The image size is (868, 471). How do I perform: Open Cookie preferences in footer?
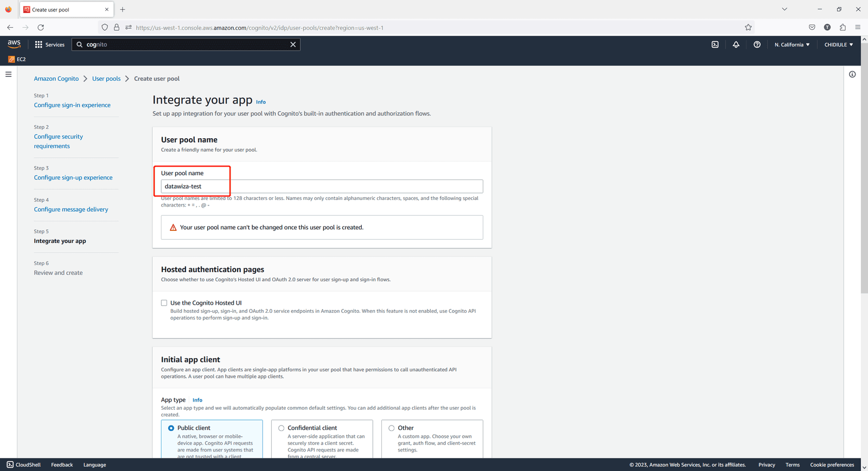tap(832, 464)
